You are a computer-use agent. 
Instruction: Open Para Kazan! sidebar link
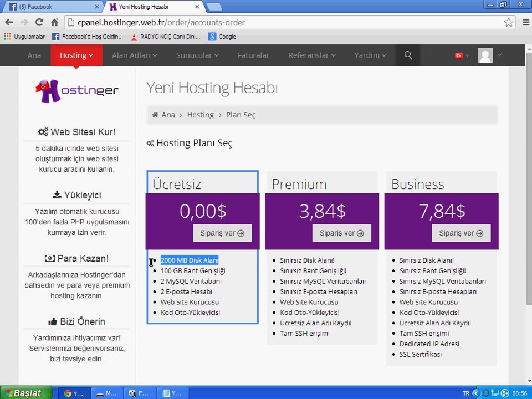(76, 258)
